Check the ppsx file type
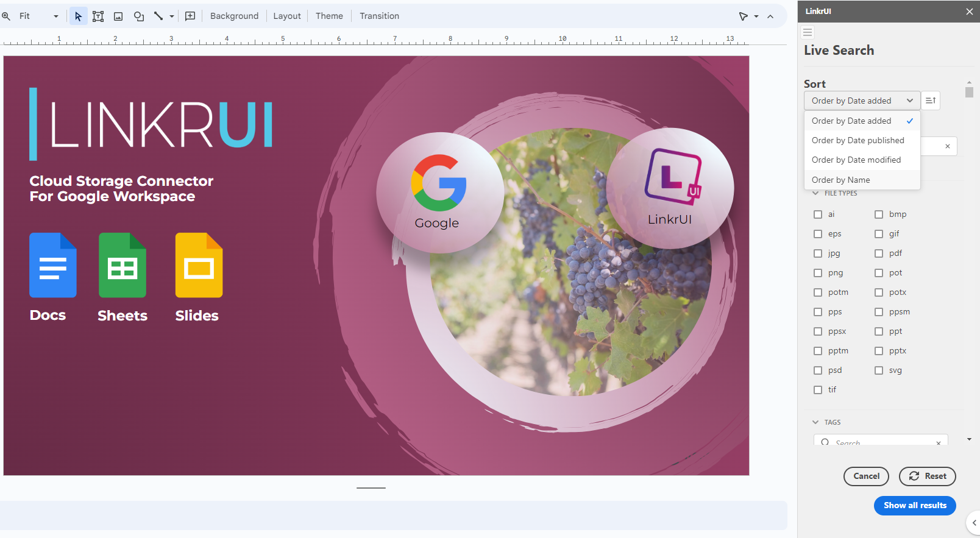The width and height of the screenshot is (980, 538). point(818,331)
